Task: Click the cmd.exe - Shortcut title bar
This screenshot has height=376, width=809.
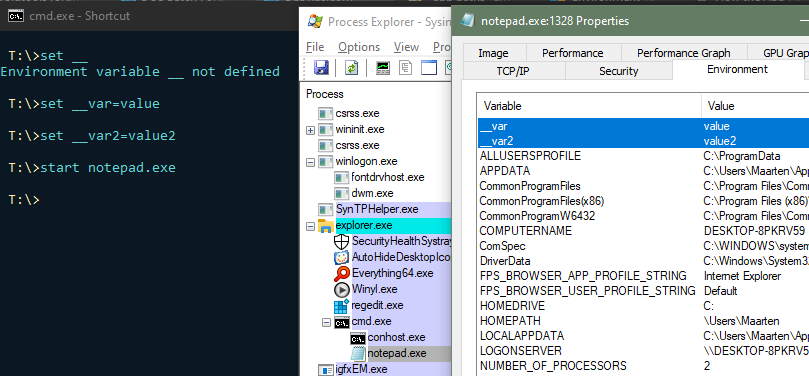Action: (x=150, y=16)
